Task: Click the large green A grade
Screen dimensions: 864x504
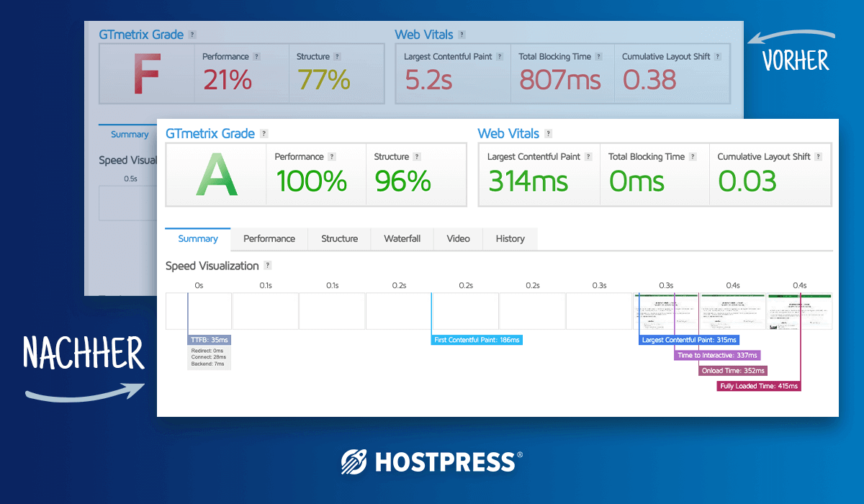Action: (x=216, y=175)
